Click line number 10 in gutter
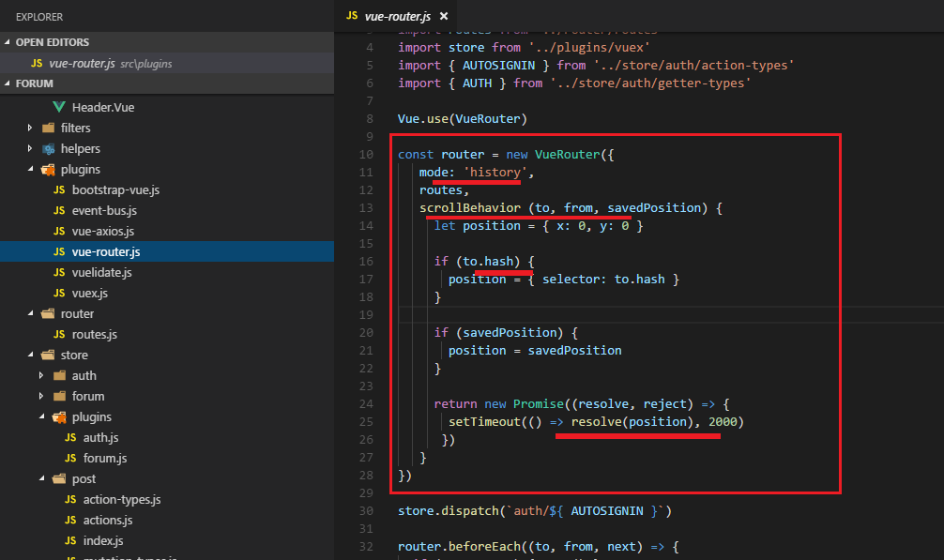The height and width of the screenshot is (560, 944). tap(366, 155)
